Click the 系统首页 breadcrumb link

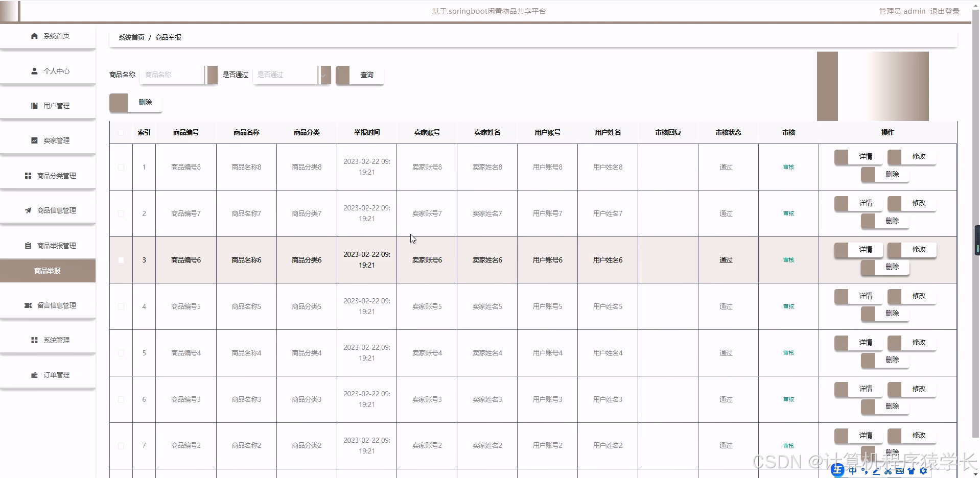131,37
